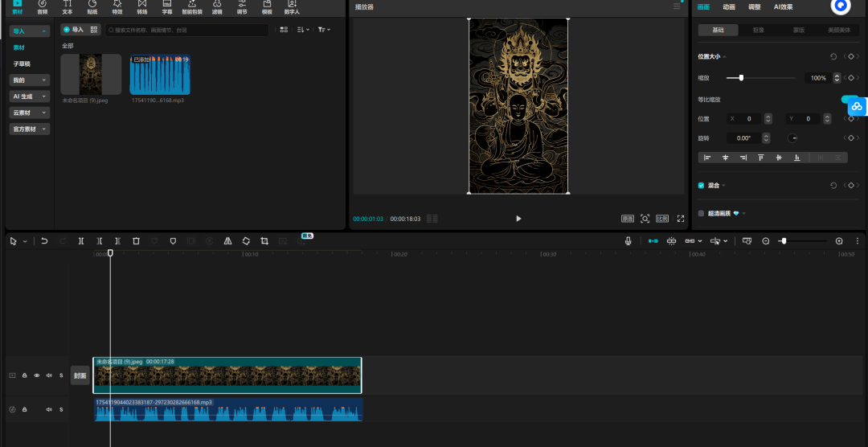Enable the 超清画质 checkbox
Viewport: 868px width, 447px height.
point(701,213)
